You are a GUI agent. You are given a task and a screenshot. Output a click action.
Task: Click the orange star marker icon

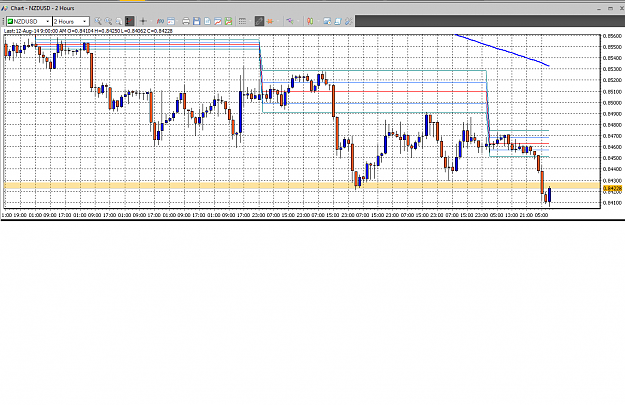(x=270, y=21)
